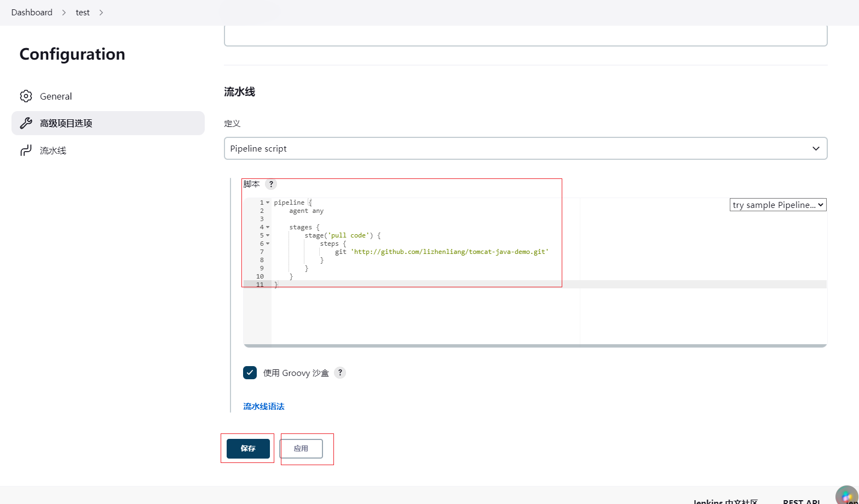Fold line 1 pipeline block arrow
Image resolution: width=859 pixels, height=504 pixels.
coord(268,202)
